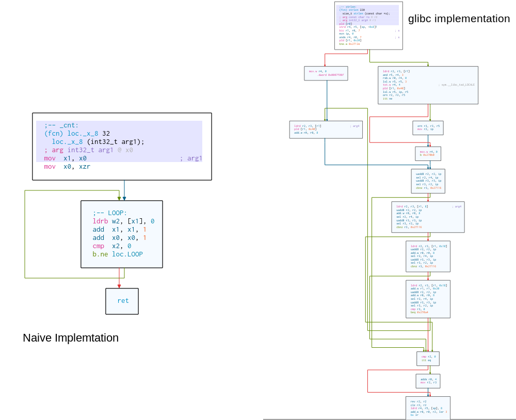Screen dimensions: 516x420
Task: Select the strlen function header block
Action: tap(368, 26)
